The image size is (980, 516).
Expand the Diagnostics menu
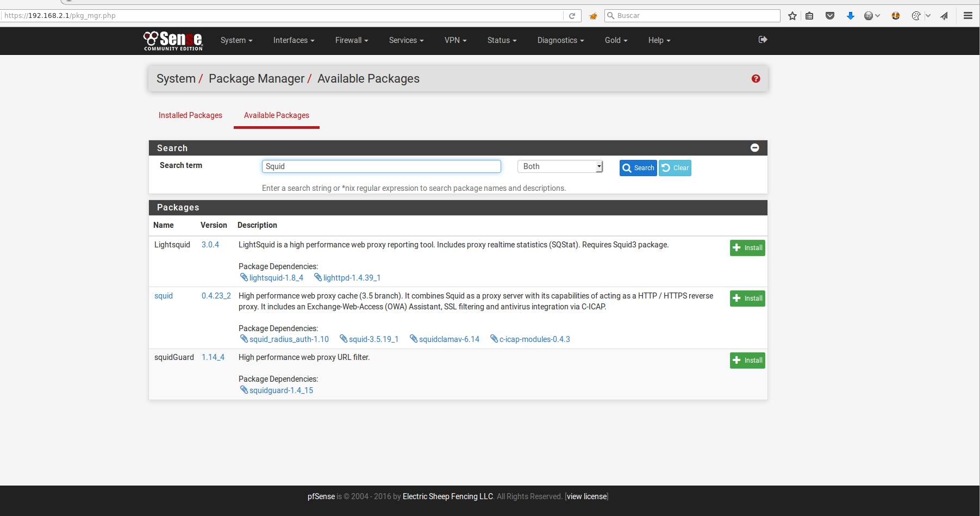coord(560,40)
